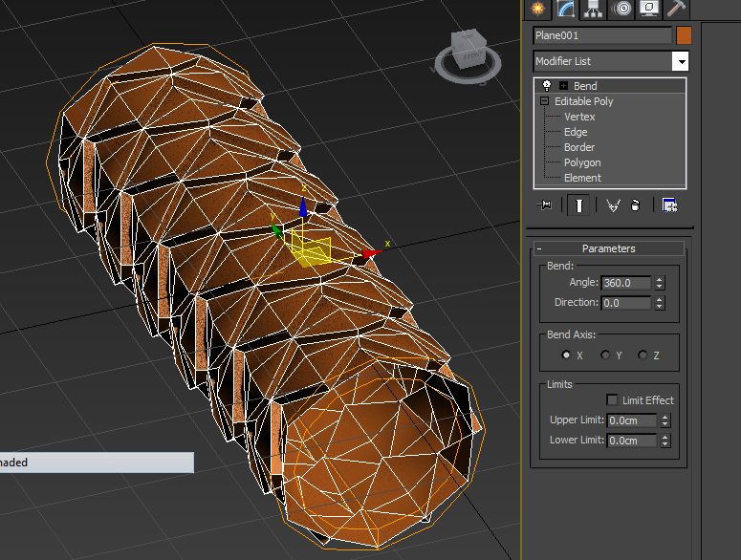The height and width of the screenshot is (560, 741).
Task: Select Polygon sub-object level
Action: (581, 162)
